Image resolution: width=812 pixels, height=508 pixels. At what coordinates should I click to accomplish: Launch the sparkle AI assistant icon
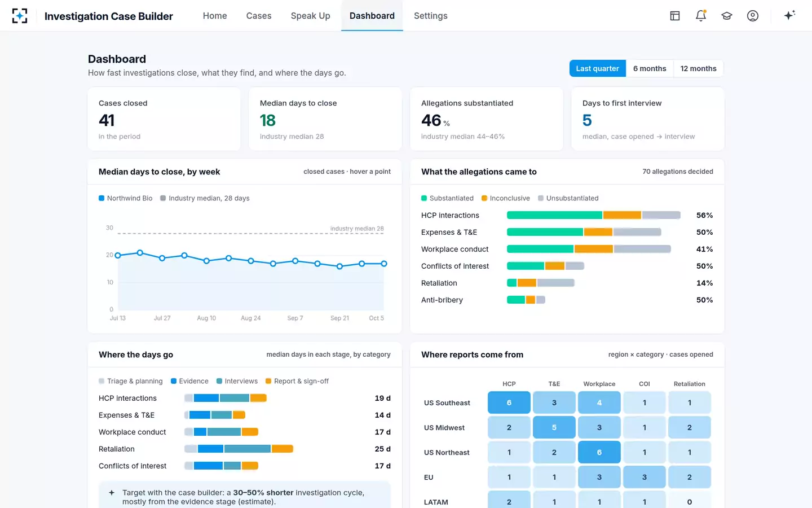click(789, 15)
